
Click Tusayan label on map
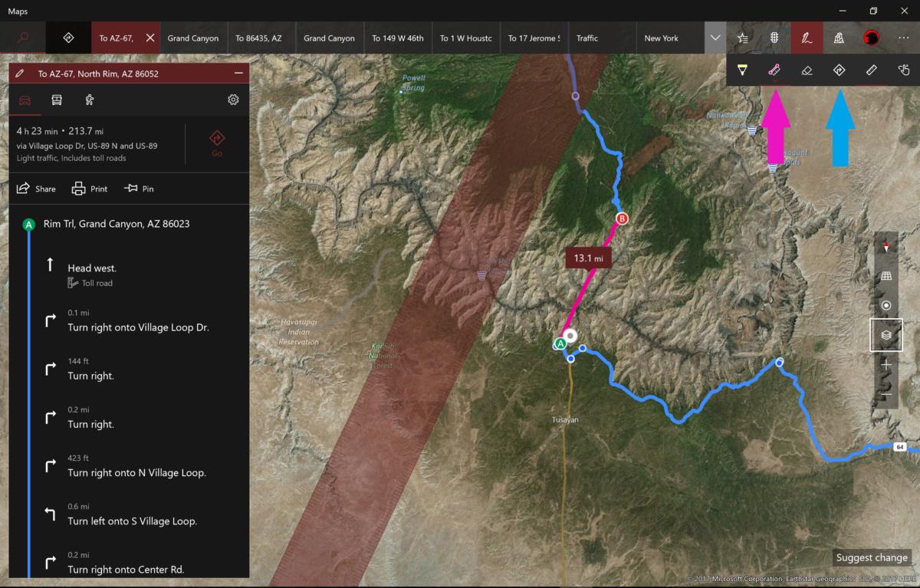[x=566, y=419]
